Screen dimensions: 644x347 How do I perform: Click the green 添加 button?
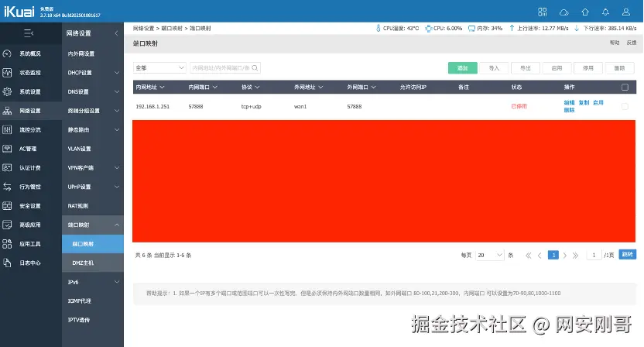coord(462,68)
